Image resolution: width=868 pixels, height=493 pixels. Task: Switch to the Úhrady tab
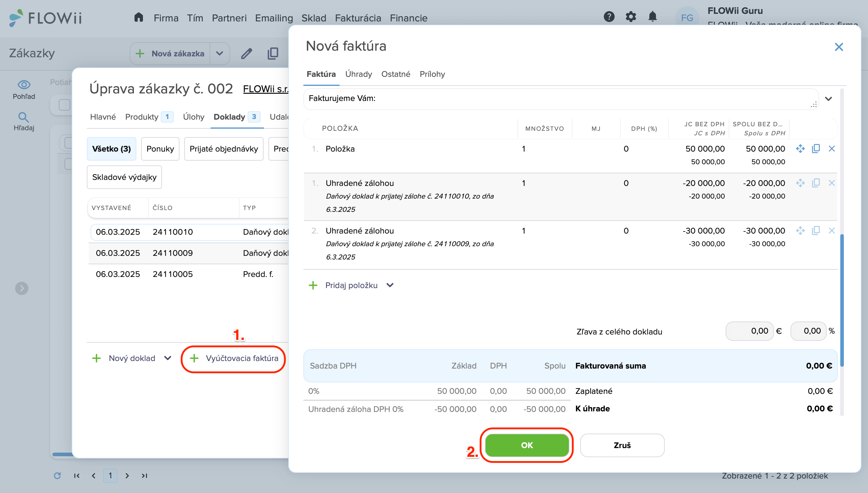[x=358, y=74]
